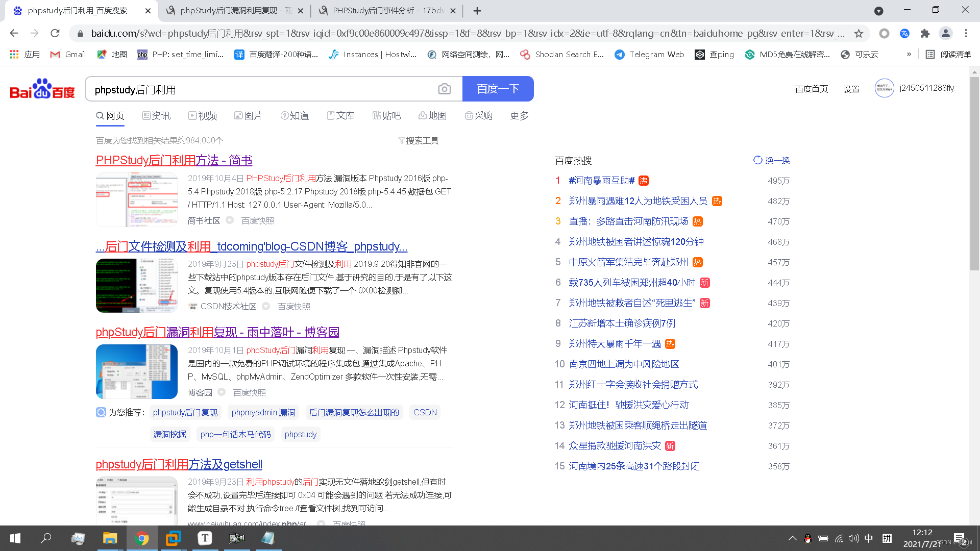Open hot search 江苏新增本土确诊病例7例
The height and width of the screenshot is (551, 980).
coord(622,323)
